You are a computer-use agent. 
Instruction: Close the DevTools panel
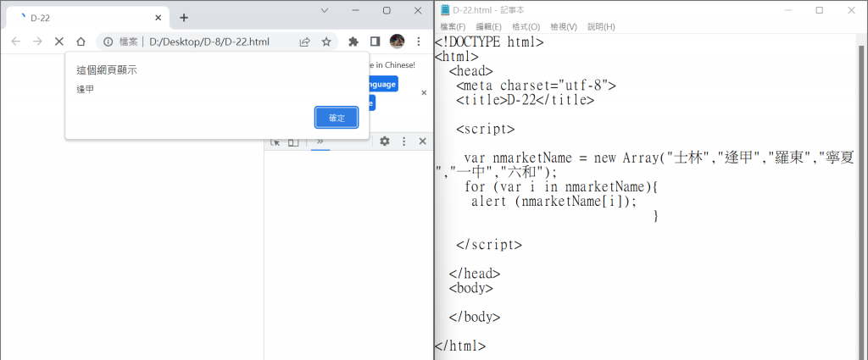tap(422, 141)
